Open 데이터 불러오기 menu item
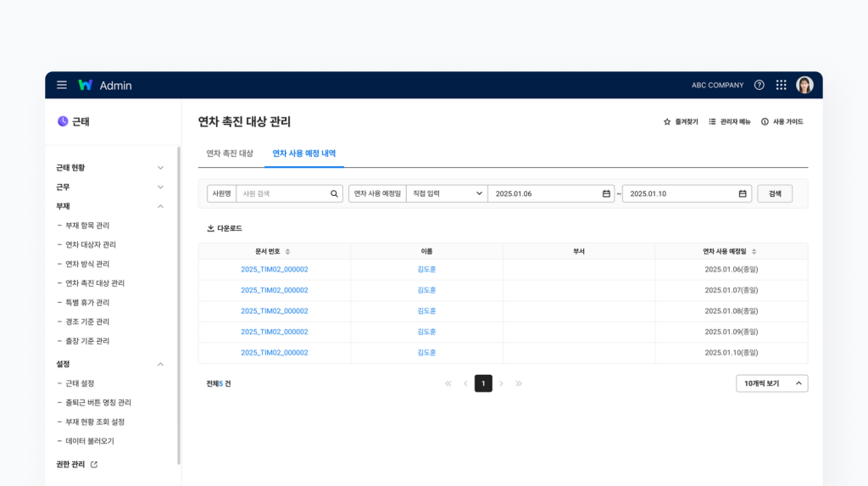This screenshot has height=486, width=868. (90, 441)
